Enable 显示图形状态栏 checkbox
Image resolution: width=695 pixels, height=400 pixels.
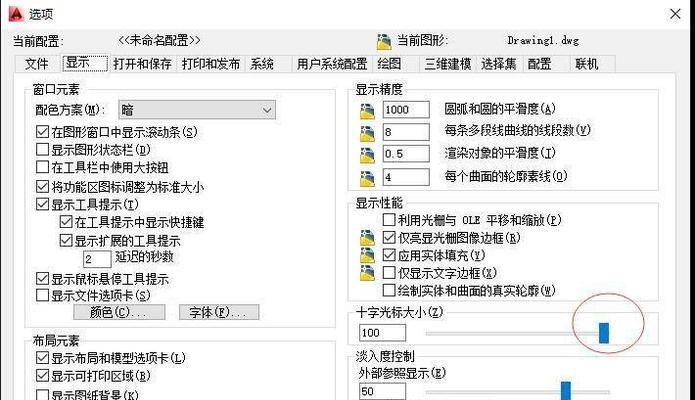42,149
